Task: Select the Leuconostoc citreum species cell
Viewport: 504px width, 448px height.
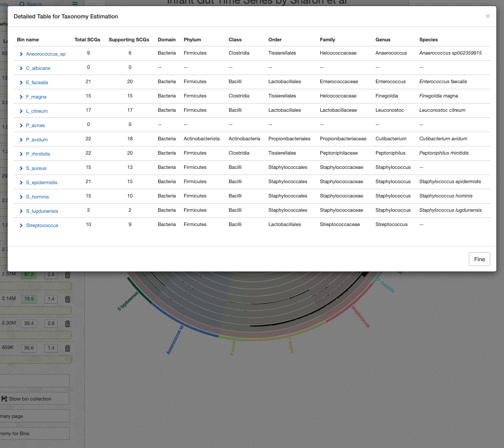Action: coord(442,110)
